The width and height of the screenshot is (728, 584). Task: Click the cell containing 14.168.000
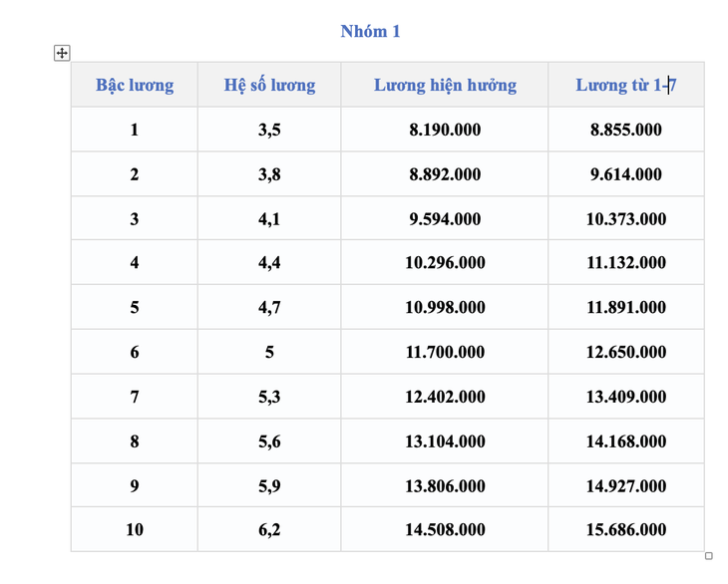[626, 441]
